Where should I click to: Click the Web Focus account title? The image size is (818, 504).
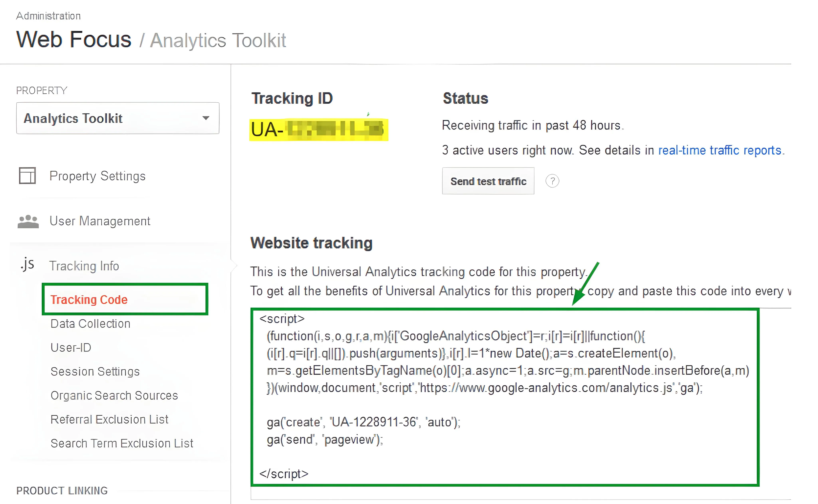coord(74,39)
